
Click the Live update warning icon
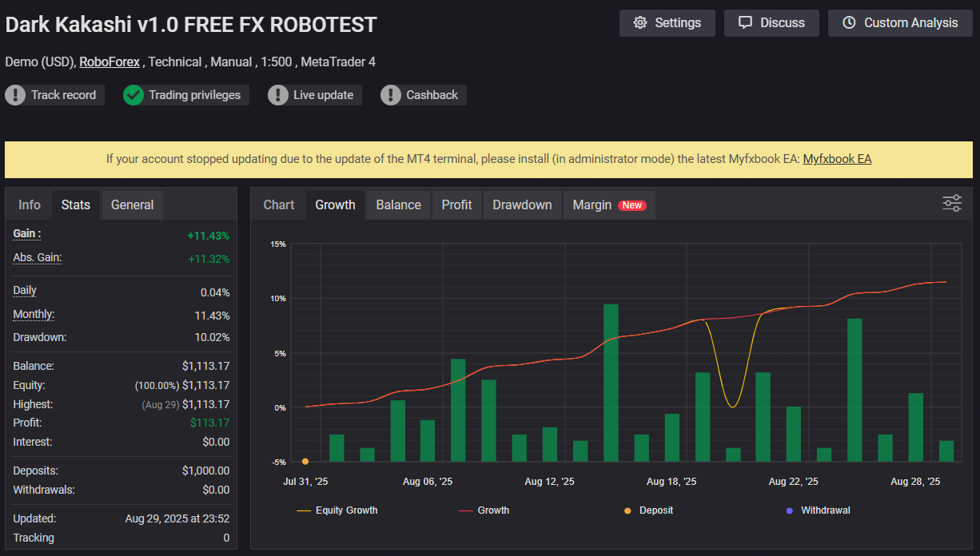[277, 95]
